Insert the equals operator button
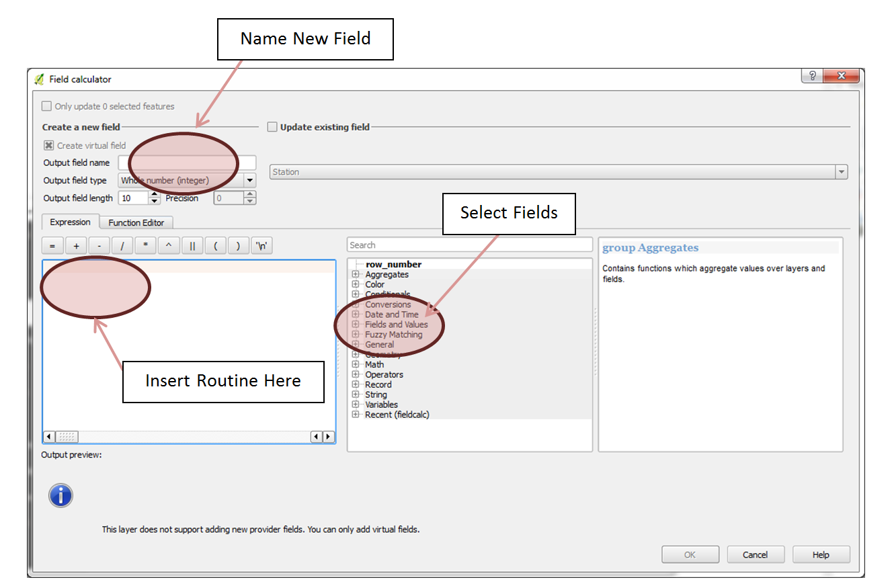The height and width of the screenshot is (588, 892). [x=52, y=246]
